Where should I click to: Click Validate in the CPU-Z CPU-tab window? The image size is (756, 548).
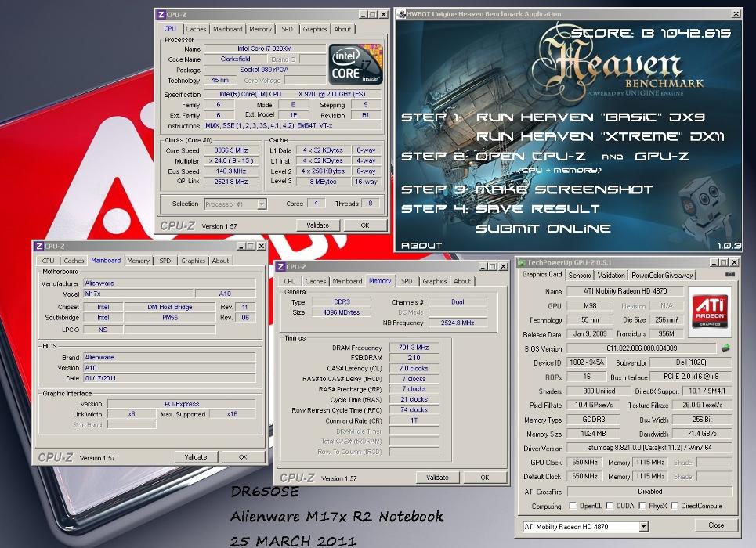pos(318,225)
